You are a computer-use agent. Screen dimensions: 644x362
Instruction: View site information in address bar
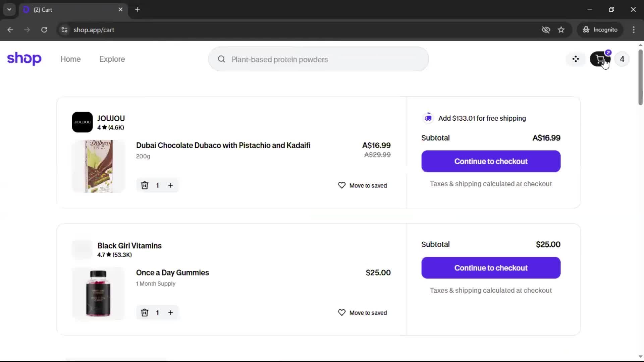[x=64, y=30]
